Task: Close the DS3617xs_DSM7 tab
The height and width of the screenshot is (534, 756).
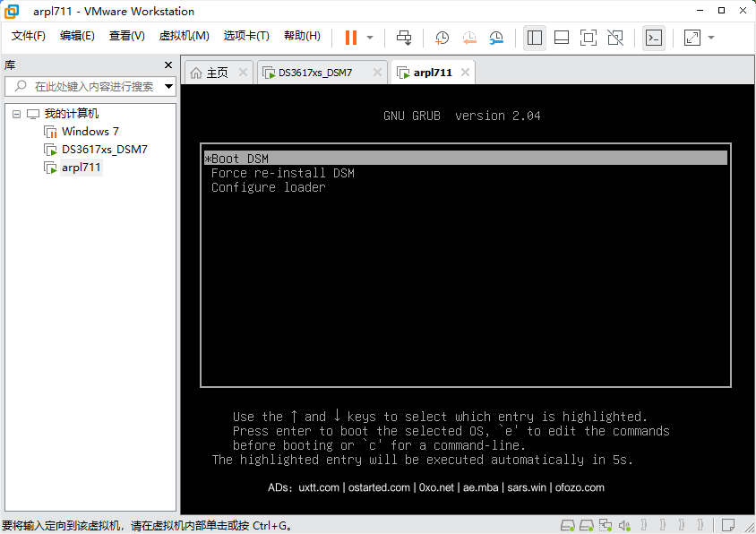Action: (x=377, y=73)
